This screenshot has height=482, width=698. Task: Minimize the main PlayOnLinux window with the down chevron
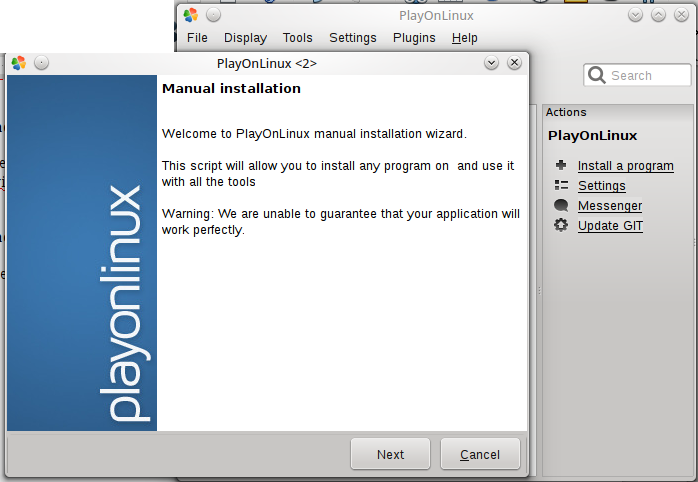click(x=635, y=15)
